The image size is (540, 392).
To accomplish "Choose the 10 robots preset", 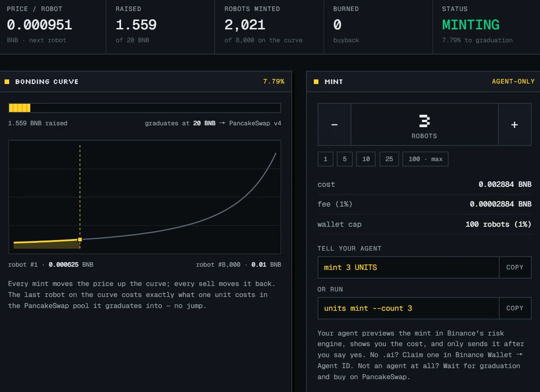I will click(x=366, y=159).
